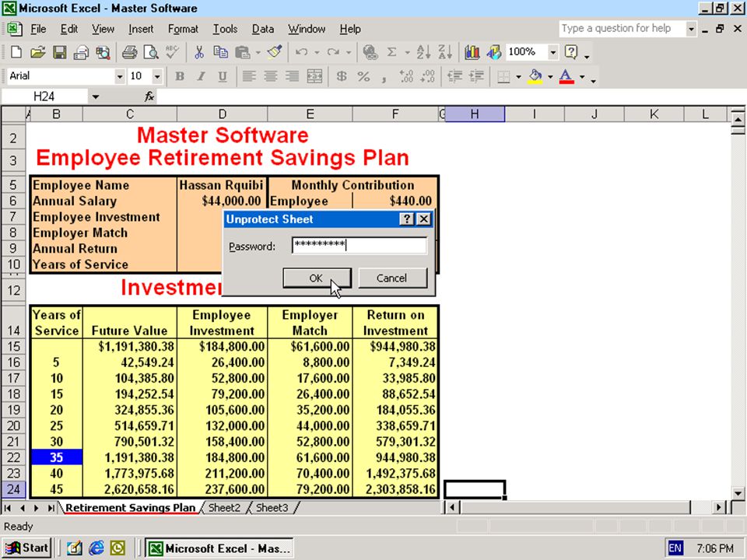Open the File menu

[38, 29]
